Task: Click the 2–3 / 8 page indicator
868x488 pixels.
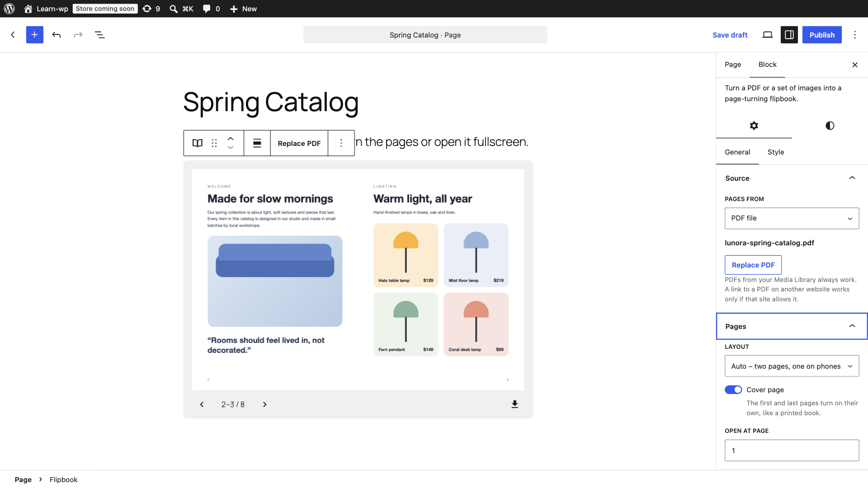Action: (x=233, y=404)
